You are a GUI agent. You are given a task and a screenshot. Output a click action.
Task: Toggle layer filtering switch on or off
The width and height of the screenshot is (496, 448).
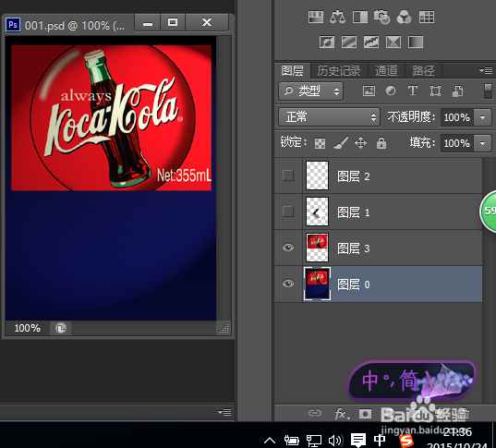(x=488, y=91)
